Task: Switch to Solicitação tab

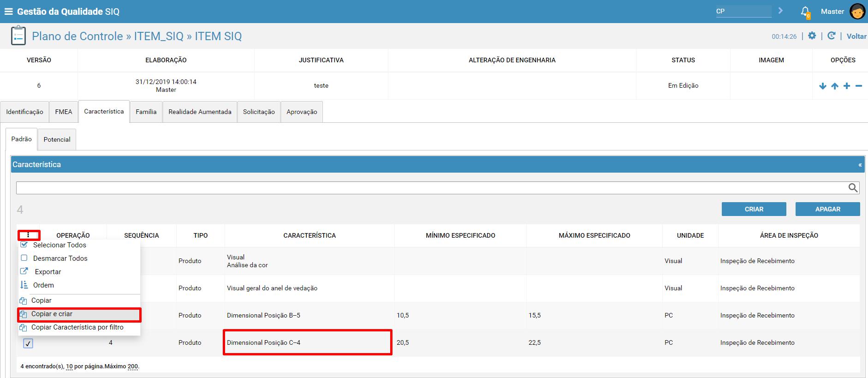Action: [x=259, y=112]
